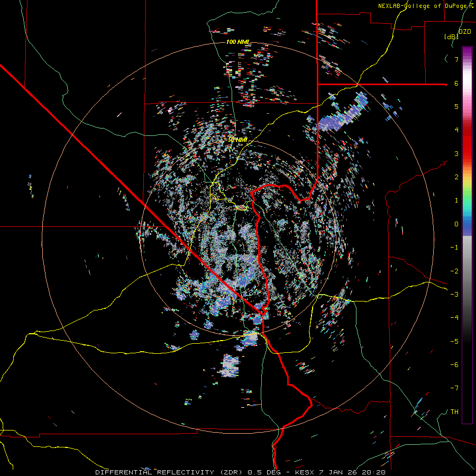Screen dimensions: 476x476
Task: Click the KESX station identifier
Action: (305, 472)
